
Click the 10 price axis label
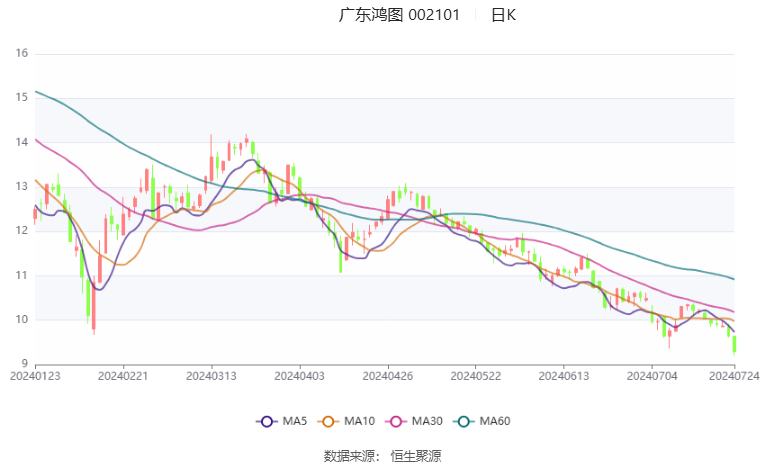point(21,320)
